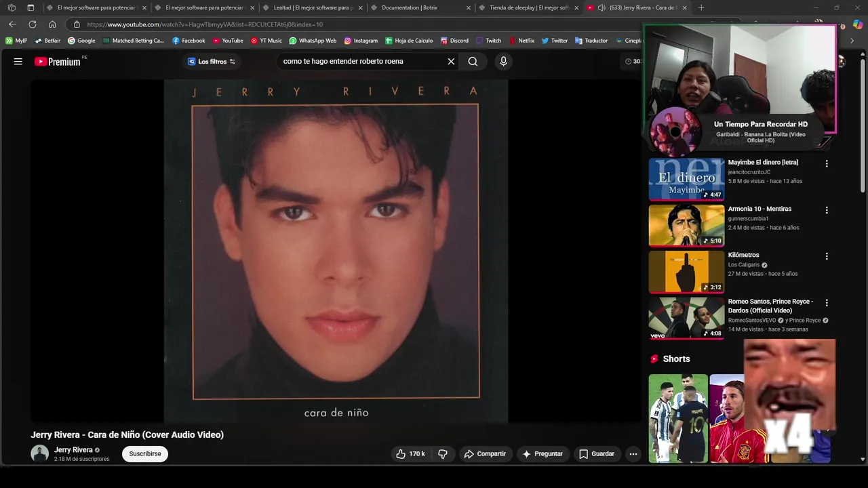Open the Instagram bookmark
Viewport: 868px width, 488px height.
pyautogui.click(x=361, y=41)
